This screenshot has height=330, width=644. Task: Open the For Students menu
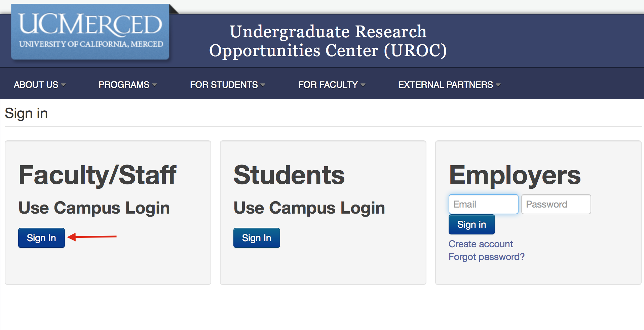[224, 85]
